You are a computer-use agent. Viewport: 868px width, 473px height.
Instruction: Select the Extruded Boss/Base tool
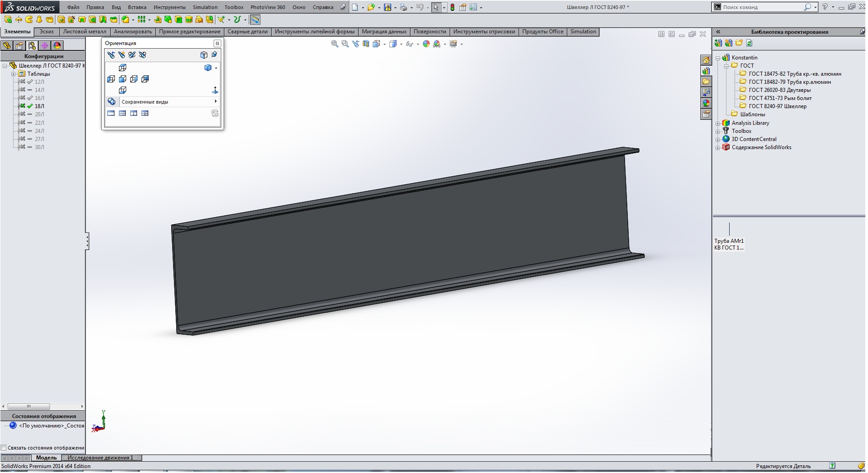click(x=8, y=19)
